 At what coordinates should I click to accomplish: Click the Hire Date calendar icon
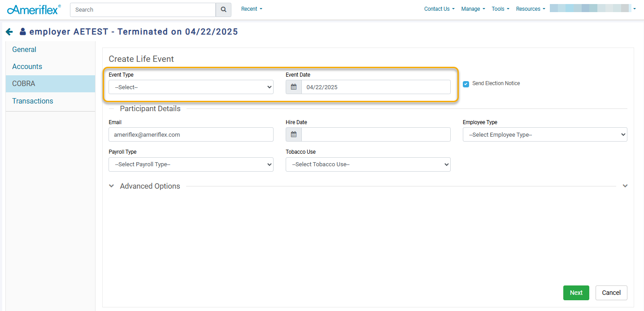coord(294,134)
